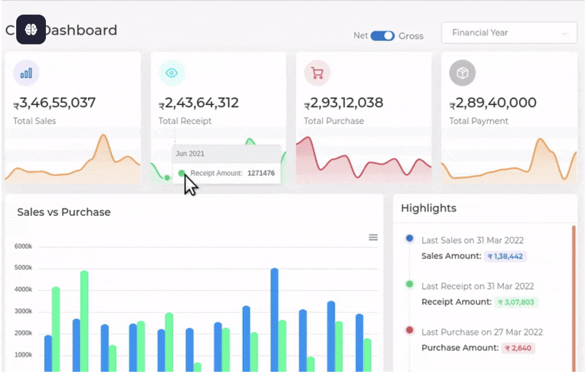Click the Sales Amount badge showing ₹1,38,442
Viewport: 588px width, 382px height.
[505, 256]
